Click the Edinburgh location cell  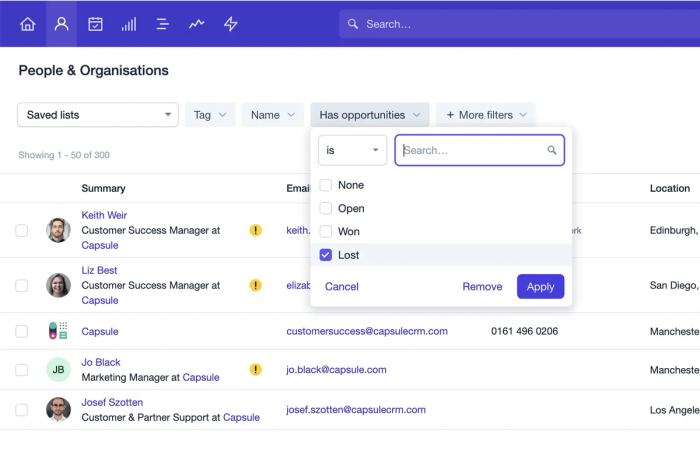[x=675, y=230]
